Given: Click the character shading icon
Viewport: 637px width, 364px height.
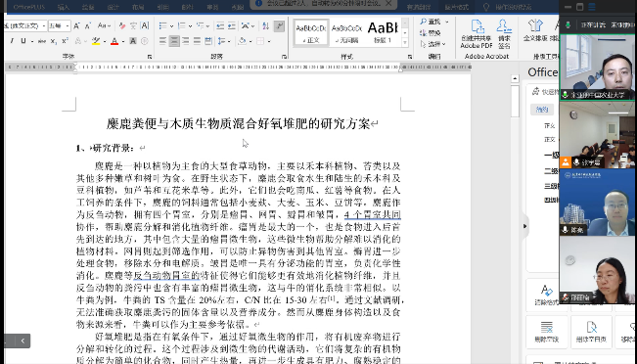Looking at the screenshot, I should (133, 41).
